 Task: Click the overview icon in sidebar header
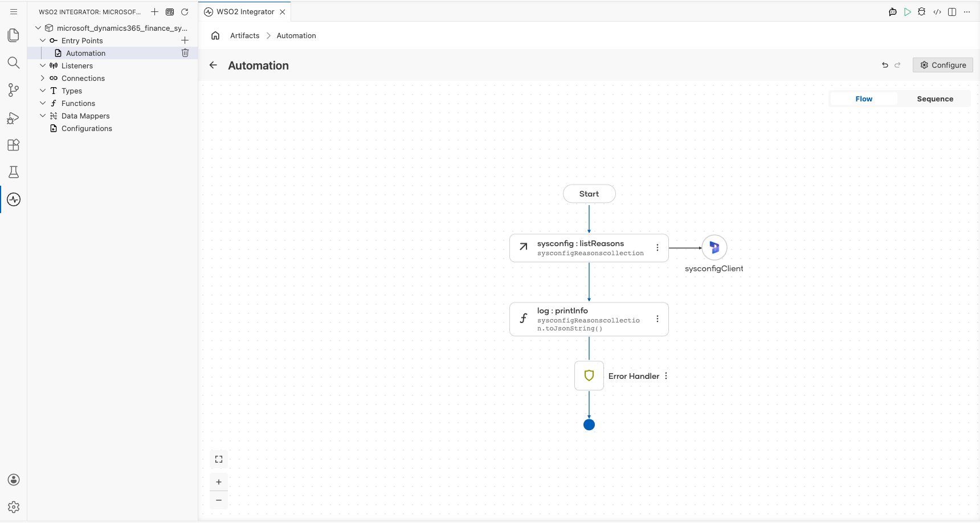click(170, 11)
